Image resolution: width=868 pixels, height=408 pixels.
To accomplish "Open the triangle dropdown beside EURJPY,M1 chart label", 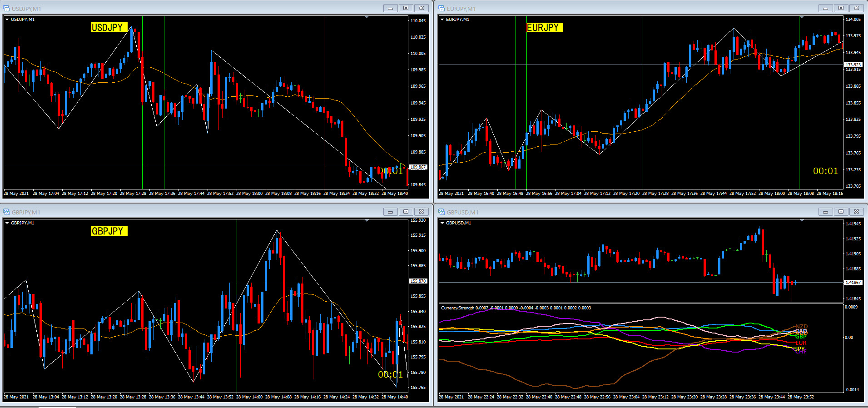I will click(x=442, y=20).
